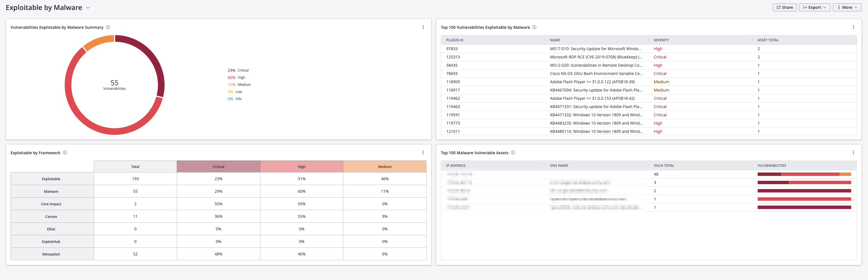Select the 0% Low legend entry
The image size is (868, 280).
click(x=234, y=92)
